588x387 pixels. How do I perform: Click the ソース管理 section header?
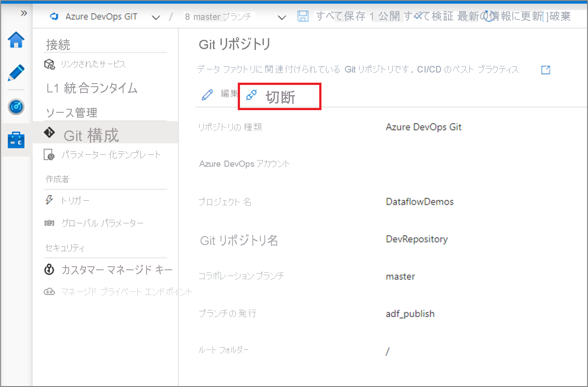coord(71,113)
